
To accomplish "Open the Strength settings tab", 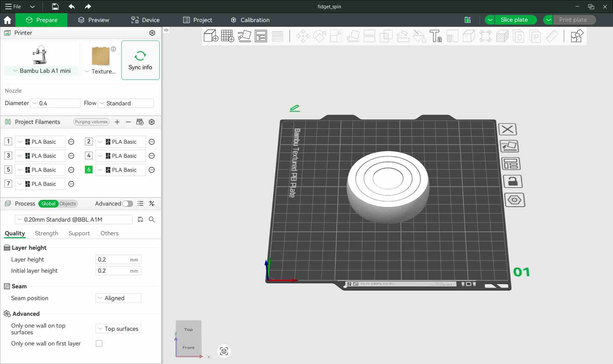I will tap(46, 233).
